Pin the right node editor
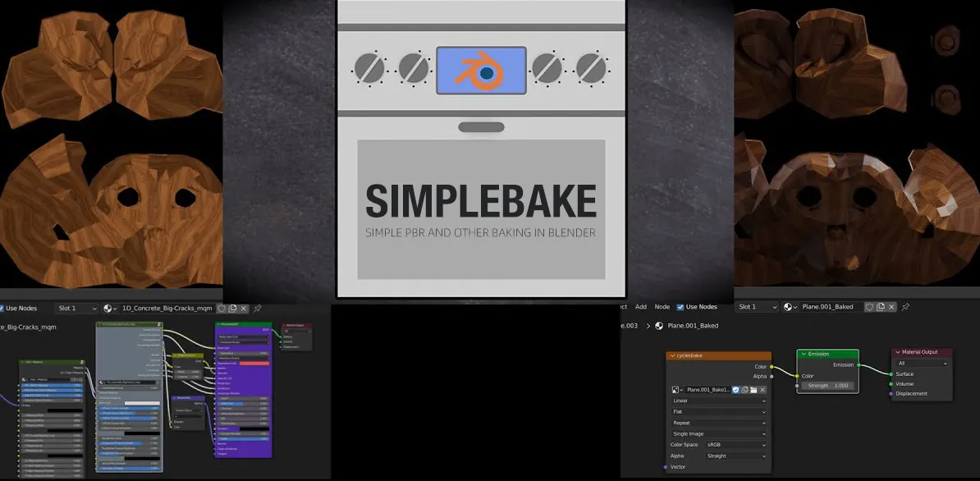The width and height of the screenshot is (980, 481). pos(905,307)
